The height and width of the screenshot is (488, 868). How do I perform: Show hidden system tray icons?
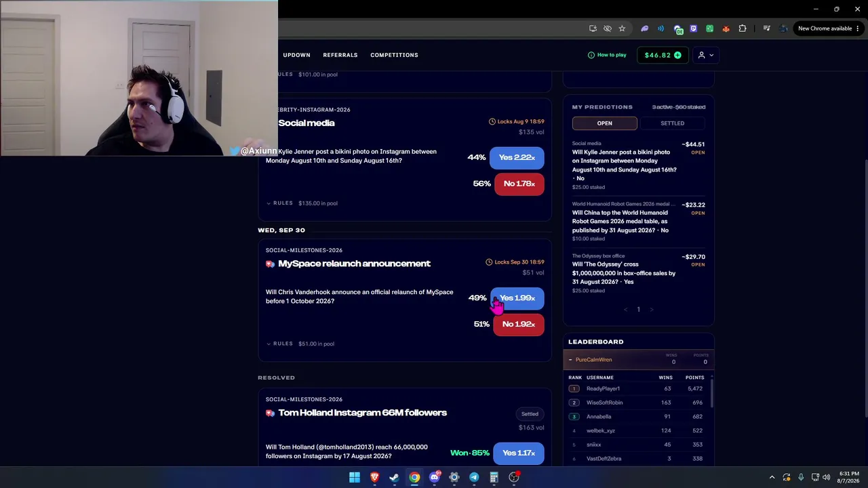(x=772, y=478)
